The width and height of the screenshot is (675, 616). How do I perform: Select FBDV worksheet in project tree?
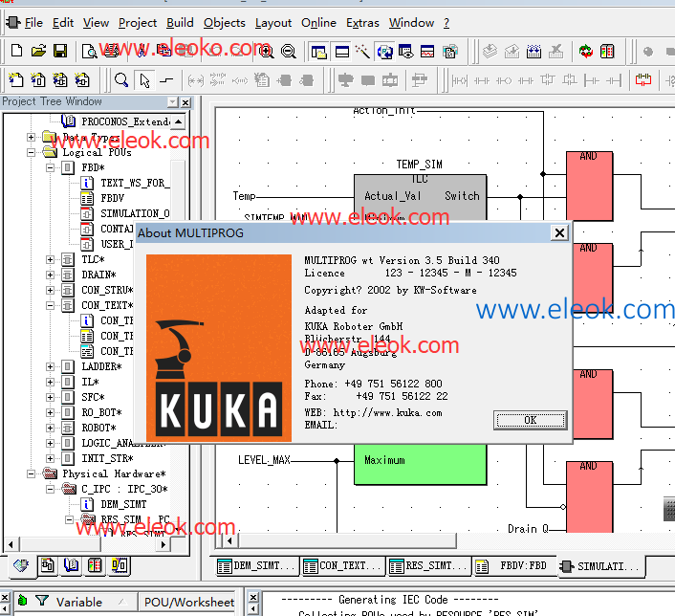112,198
